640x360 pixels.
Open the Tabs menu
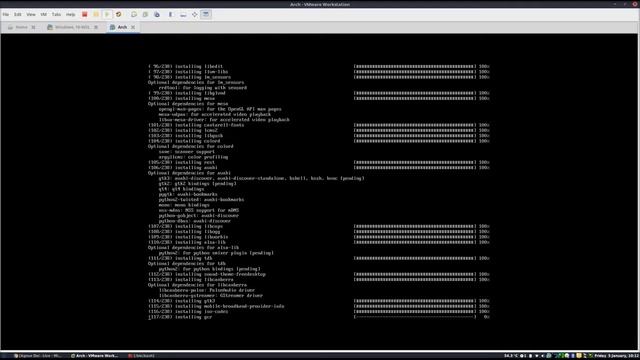pyautogui.click(x=56, y=14)
